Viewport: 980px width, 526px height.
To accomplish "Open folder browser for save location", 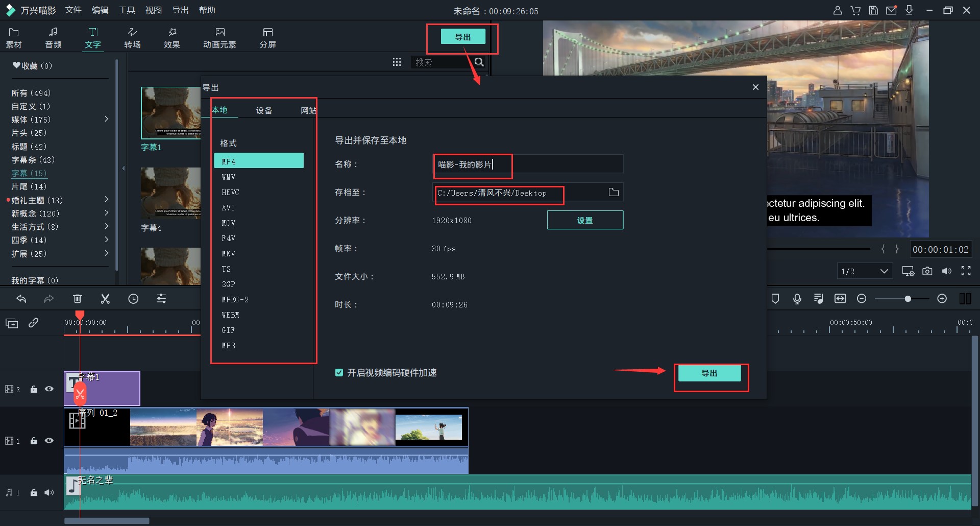I will 614,193.
